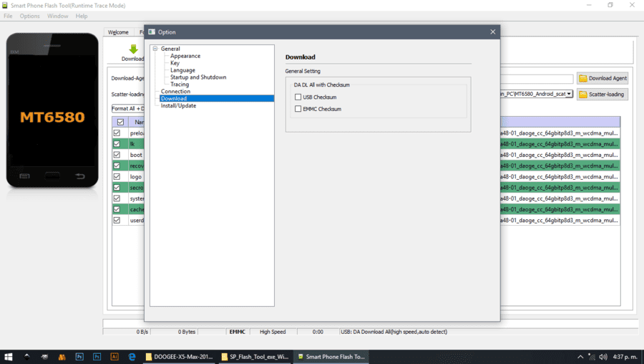Enable the USB Checksum checkbox
Viewport: 644px width, 364px height.
298,97
